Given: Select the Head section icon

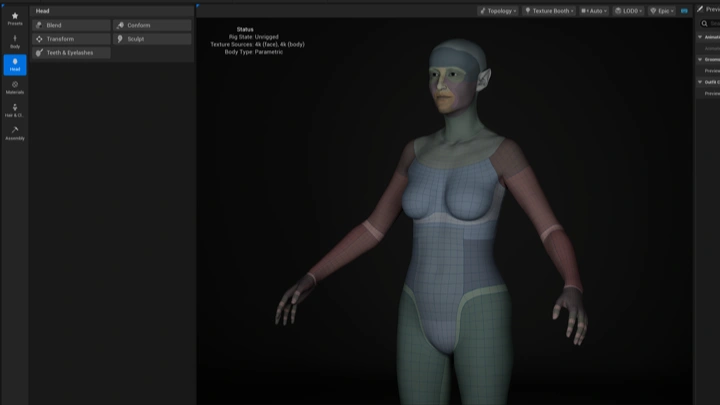Looking at the screenshot, I should pyautogui.click(x=15, y=64).
